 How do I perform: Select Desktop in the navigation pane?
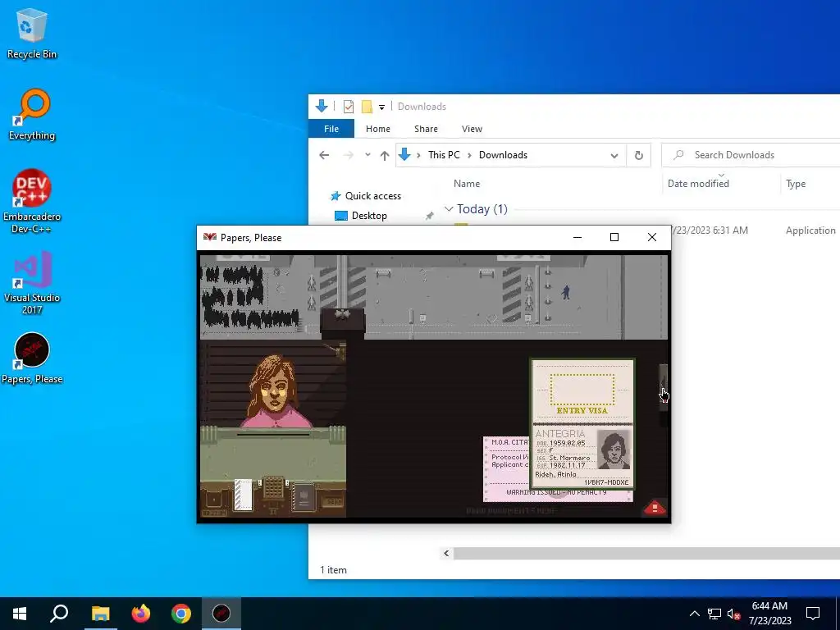[x=361, y=216]
